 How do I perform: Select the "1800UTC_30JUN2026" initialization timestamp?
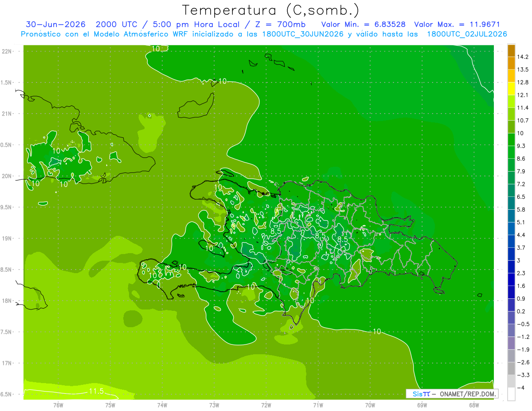click(302, 34)
